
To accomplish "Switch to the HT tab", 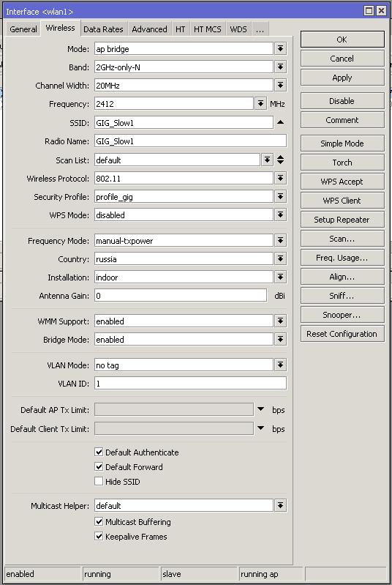I will tap(181, 29).
